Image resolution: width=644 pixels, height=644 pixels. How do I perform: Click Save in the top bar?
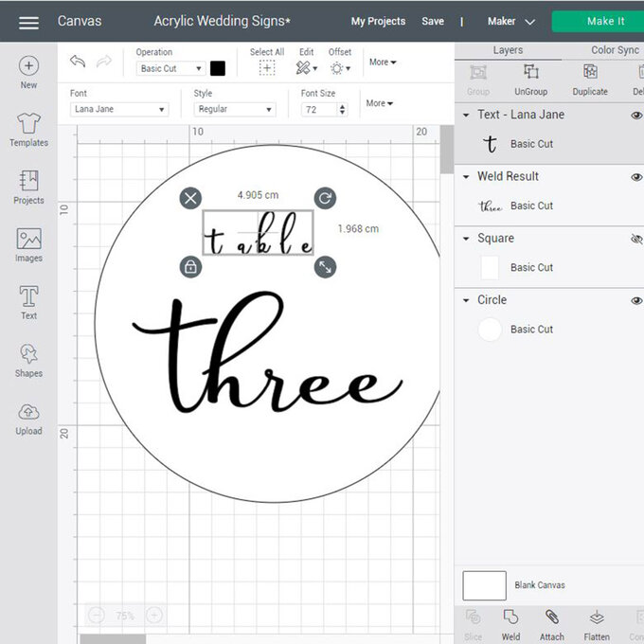coord(433,21)
